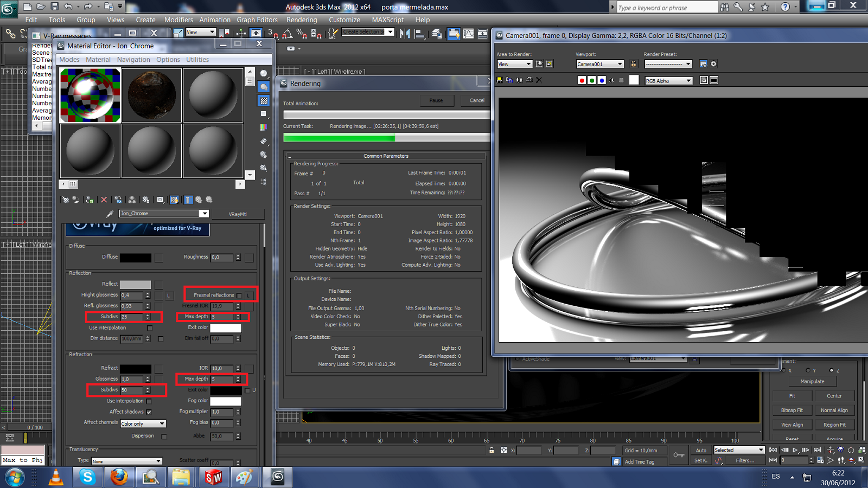
Task: Open the Selected key filter dropdown
Action: click(739, 450)
